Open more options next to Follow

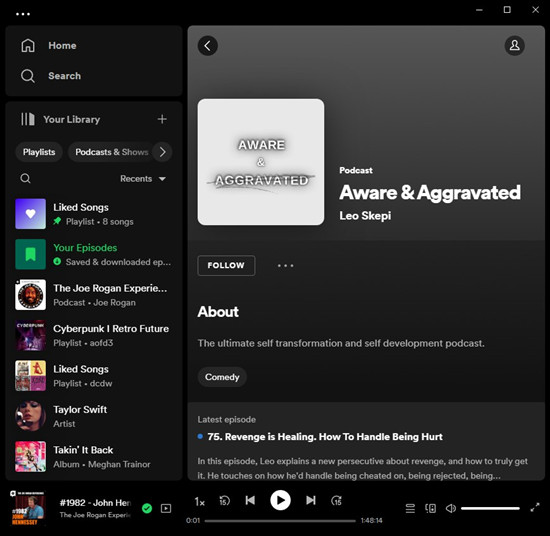[x=286, y=266]
